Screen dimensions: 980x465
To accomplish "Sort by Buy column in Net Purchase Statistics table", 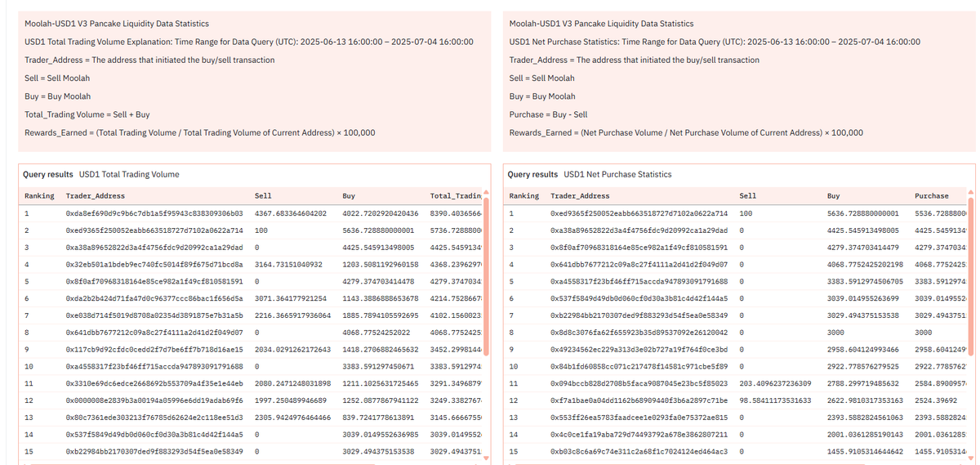I will (833, 196).
